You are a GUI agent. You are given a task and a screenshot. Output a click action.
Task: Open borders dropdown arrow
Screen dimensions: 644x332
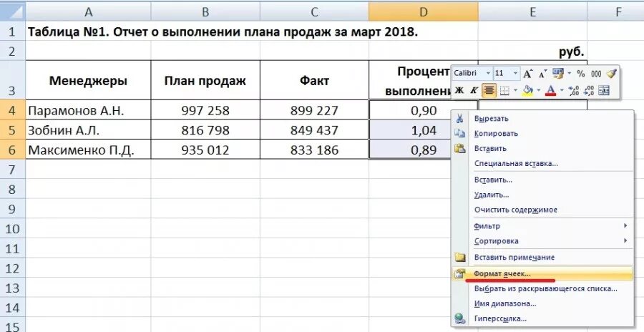515,90
